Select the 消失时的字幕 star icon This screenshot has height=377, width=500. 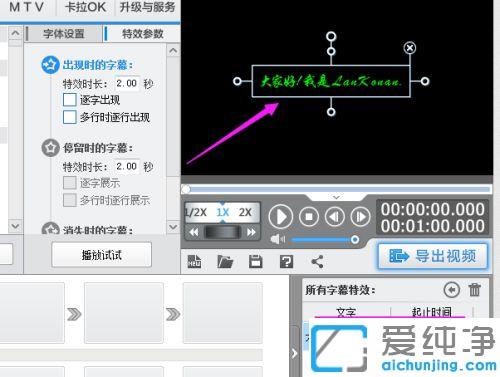pyautogui.click(x=50, y=228)
